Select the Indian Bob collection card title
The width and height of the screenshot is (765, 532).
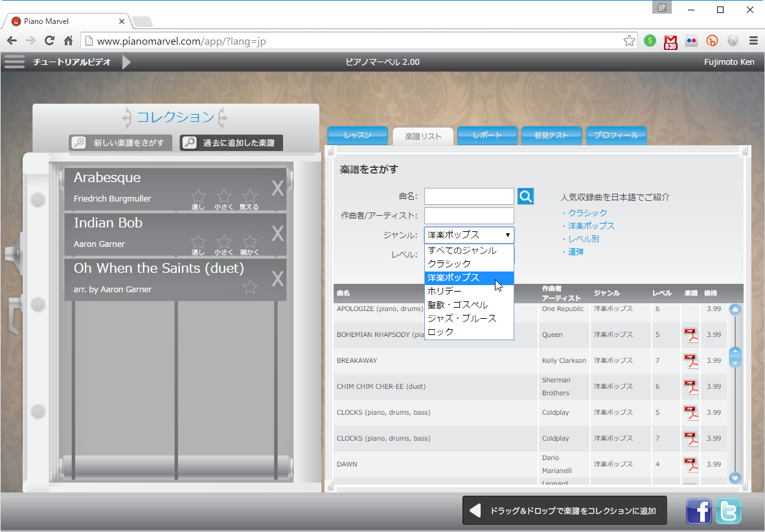[108, 223]
